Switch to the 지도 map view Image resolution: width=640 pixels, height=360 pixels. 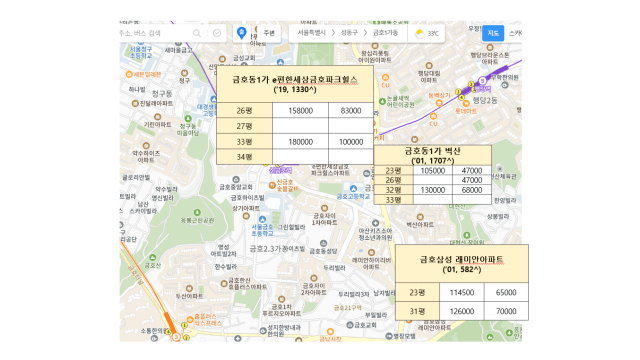[493, 33]
